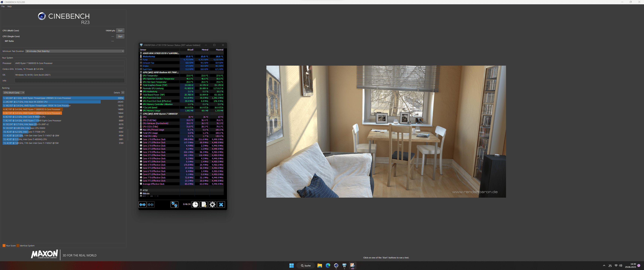Screen dimensions: 644x270
Task: Select the Average Effective Clock row
Action: click(x=182, y=184)
